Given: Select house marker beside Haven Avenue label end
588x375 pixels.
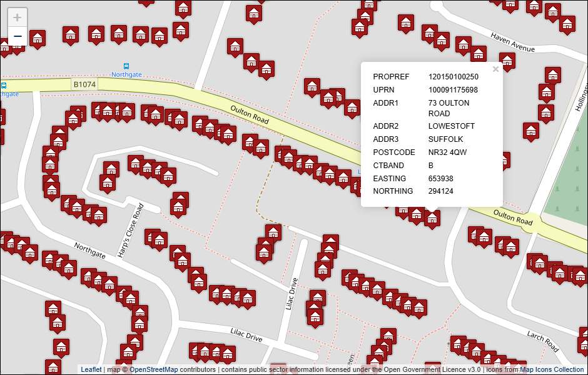Looking at the screenshot, I should (507, 61).
